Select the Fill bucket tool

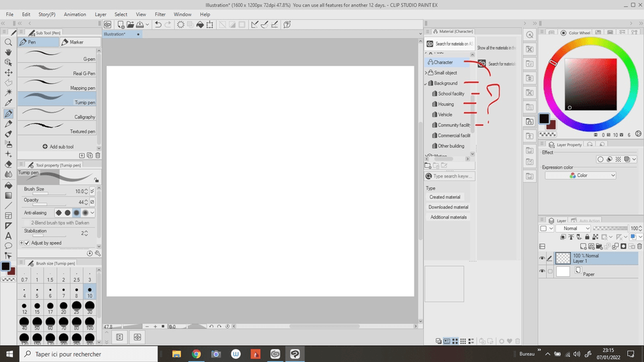8,186
